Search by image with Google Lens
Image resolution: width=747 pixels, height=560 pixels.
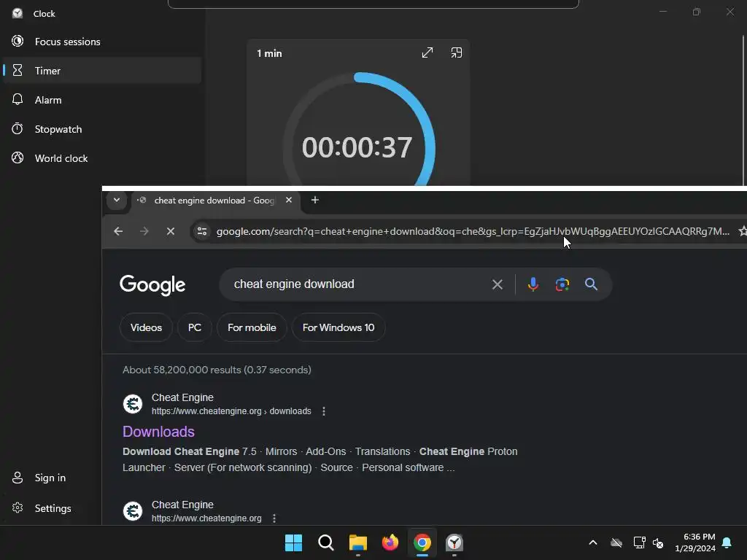point(562,284)
